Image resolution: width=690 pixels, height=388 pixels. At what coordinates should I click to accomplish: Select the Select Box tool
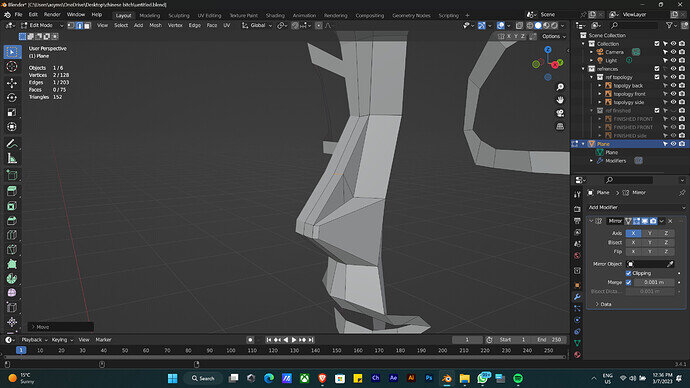(x=12, y=52)
